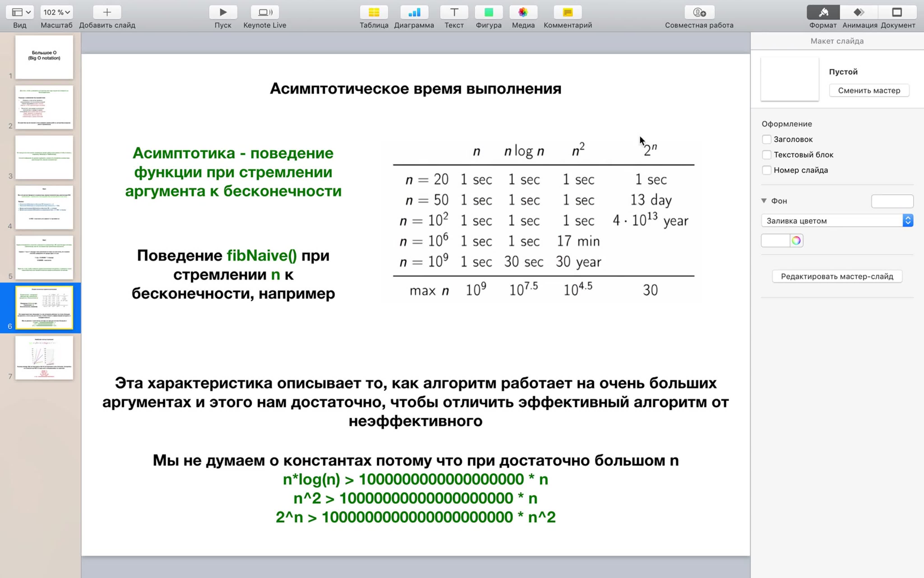Start the slideshow with Пуск
Viewport: 924px width, 578px height.
(223, 12)
